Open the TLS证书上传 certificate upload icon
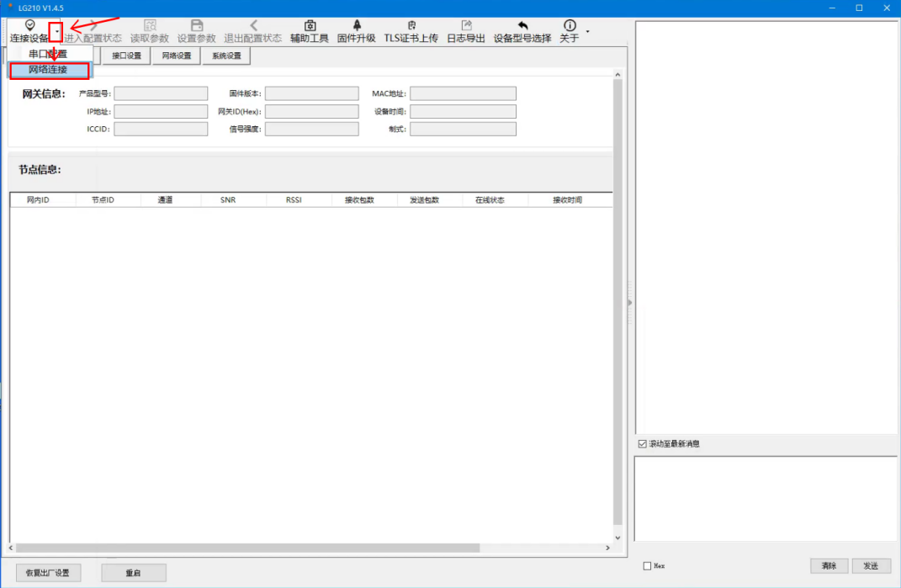 [411, 26]
